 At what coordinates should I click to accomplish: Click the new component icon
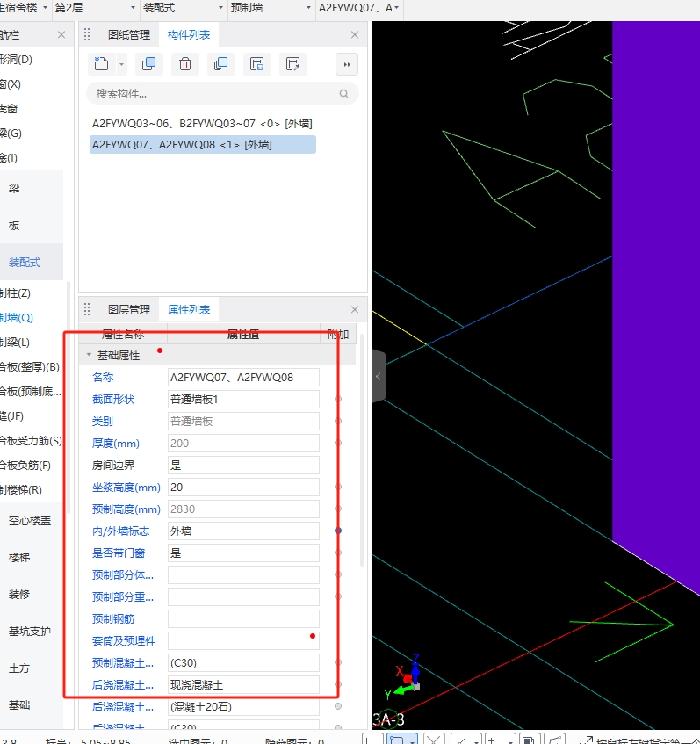[x=101, y=64]
